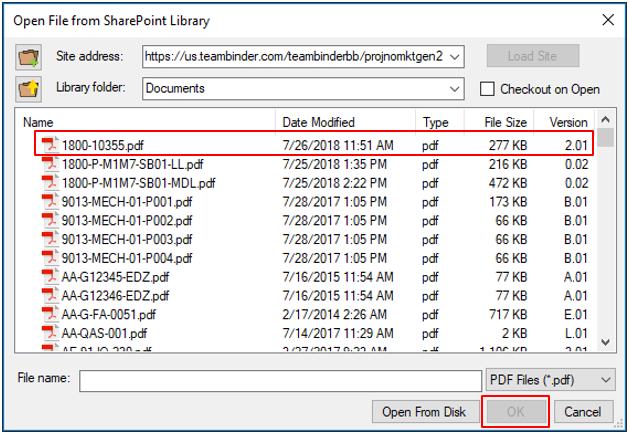
Task: Click PDF icon for 9013-MECH-01-P004.pdf
Action: [x=50, y=258]
